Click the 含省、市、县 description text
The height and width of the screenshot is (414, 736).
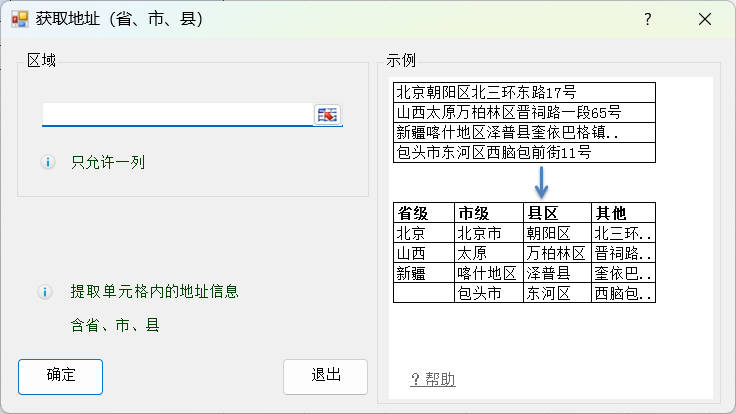(x=115, y=324)
